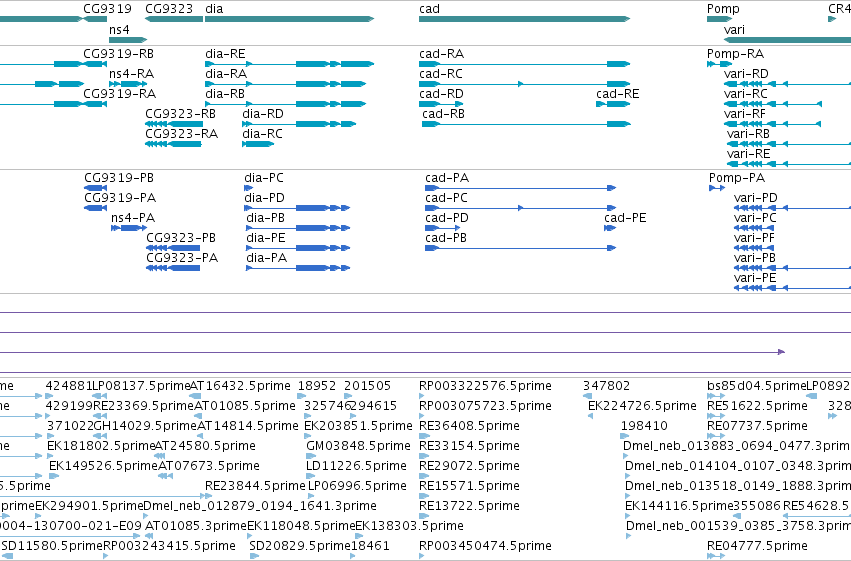Select the dia-RC transcript label
The height and width of the screenshot is (561, 851).
pyautogui.click(x=262, y=134)
